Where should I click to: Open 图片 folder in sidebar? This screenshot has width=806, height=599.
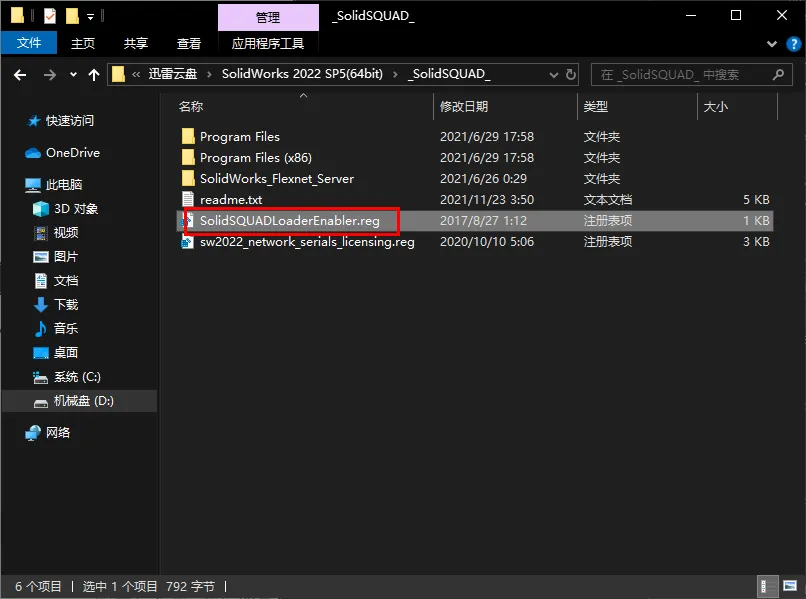pos(66,257)
